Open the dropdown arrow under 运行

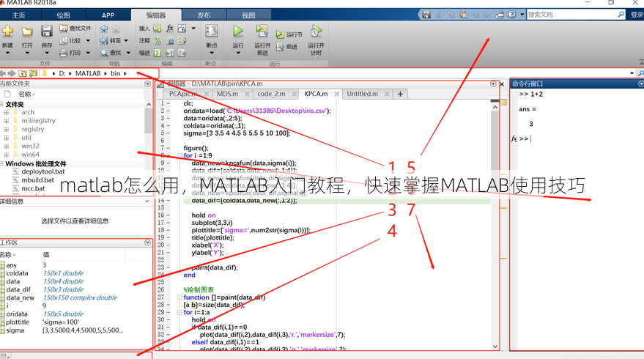pos(238,53)
